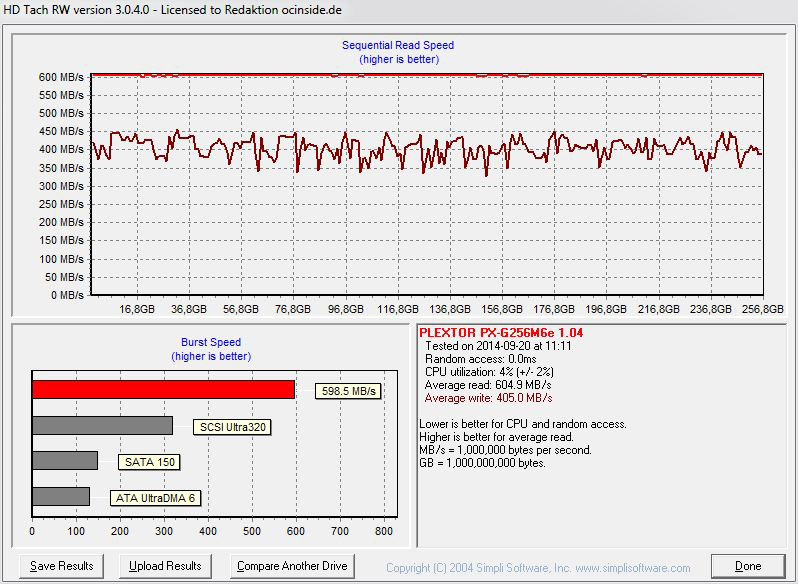Viewport: 798px width, 584px height.
Task: Click the 0 MB/s axis label
Action: pyautogui.click(x=67, y=295)
